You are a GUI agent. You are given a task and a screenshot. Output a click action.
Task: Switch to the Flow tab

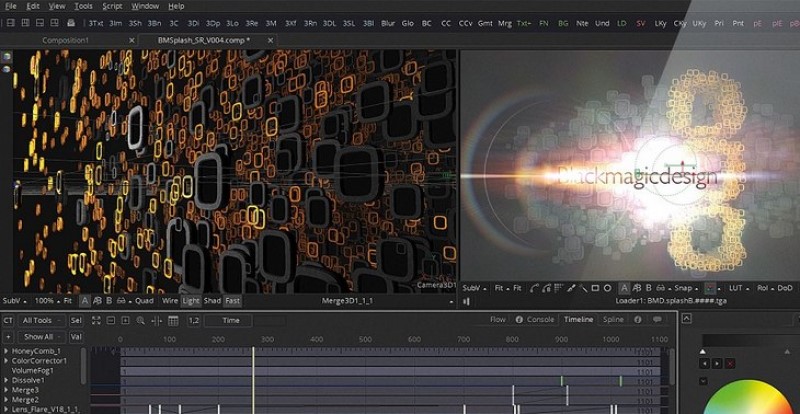click(497, 320)
